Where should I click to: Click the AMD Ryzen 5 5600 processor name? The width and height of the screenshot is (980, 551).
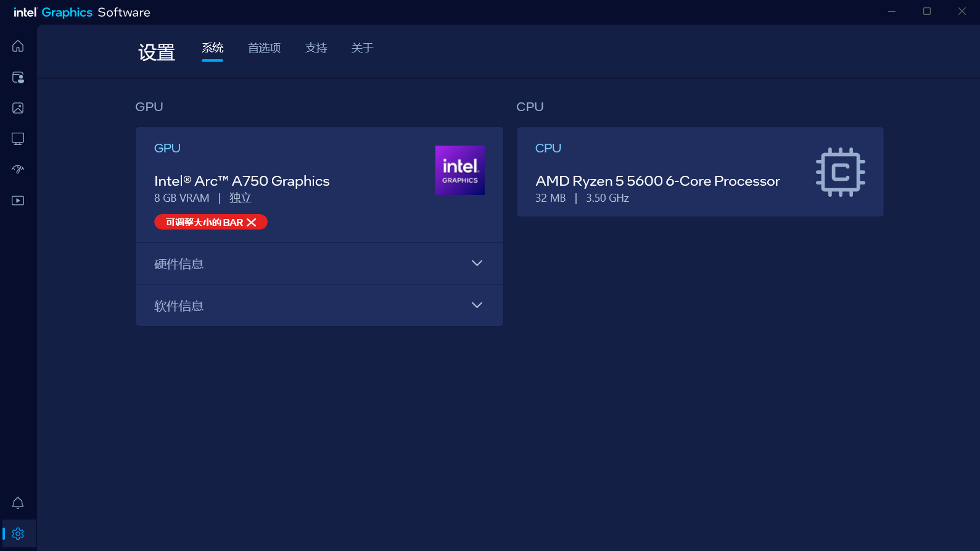tap(657, 181)
